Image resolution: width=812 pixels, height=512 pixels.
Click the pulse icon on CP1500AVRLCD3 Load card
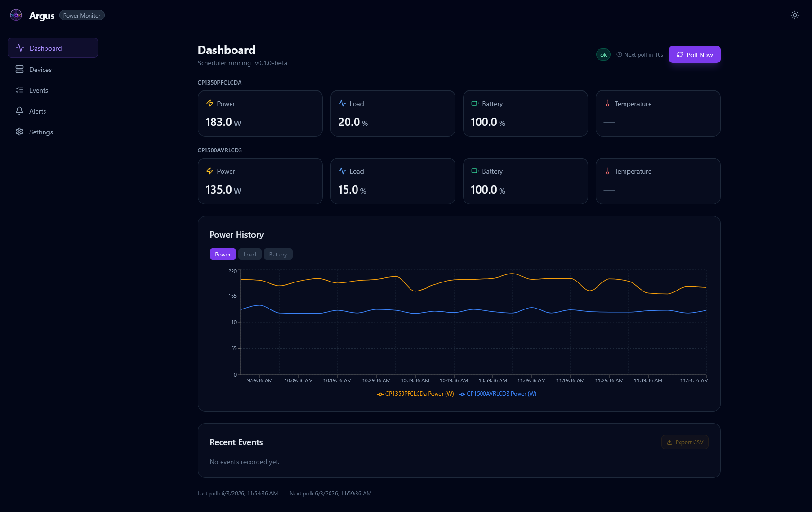[x=342, y=171]
